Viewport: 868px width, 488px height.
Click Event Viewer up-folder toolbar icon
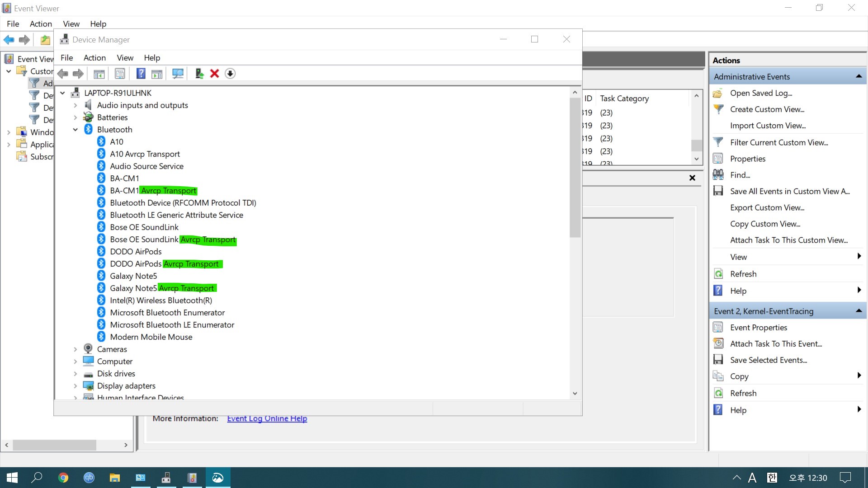coord(45,40)
